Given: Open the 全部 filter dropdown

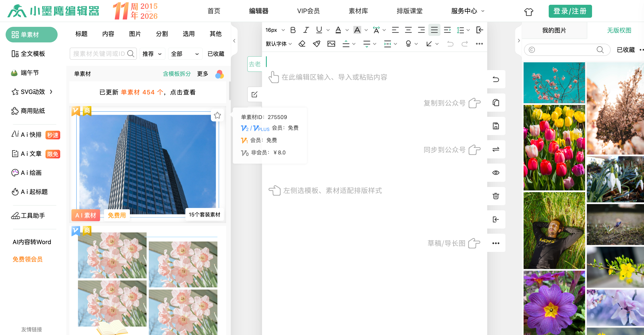Looking at the screenshot, I should click(x=185, y=54).
